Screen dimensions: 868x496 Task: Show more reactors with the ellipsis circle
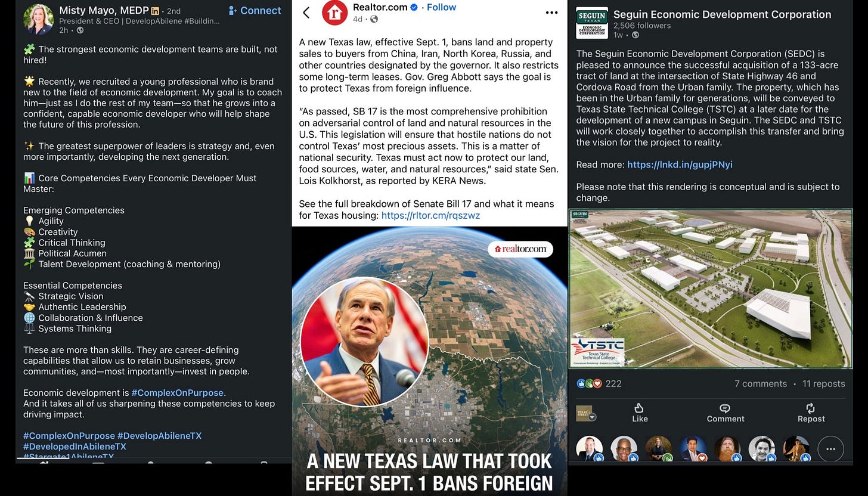(830, 449)
